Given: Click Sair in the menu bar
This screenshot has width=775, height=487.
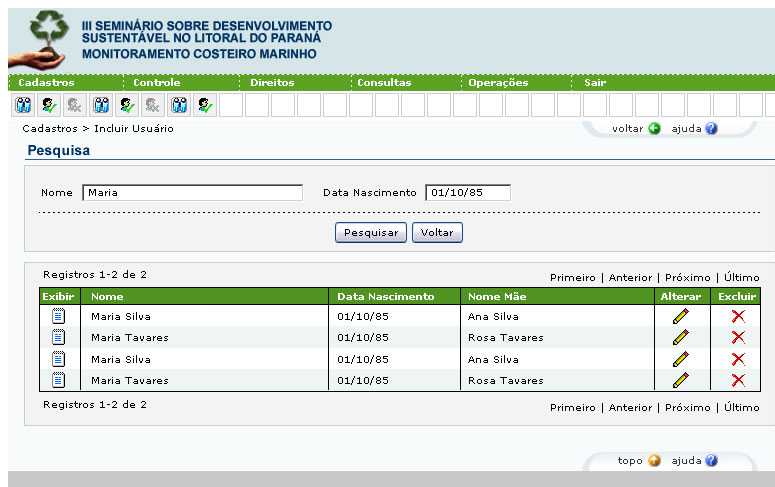Looking at the screenshot, I should pyautogui.click(x=595, y=83).
